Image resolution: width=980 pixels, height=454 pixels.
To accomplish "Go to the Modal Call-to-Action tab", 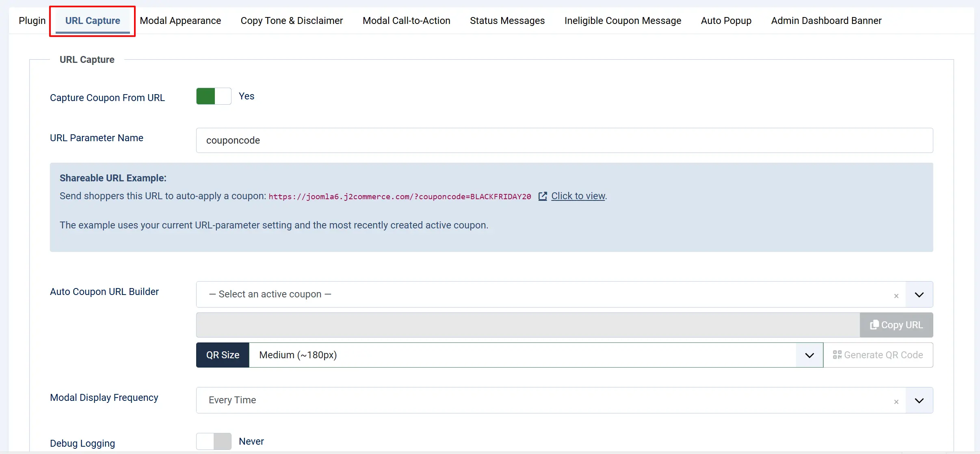I will (407, 21).
